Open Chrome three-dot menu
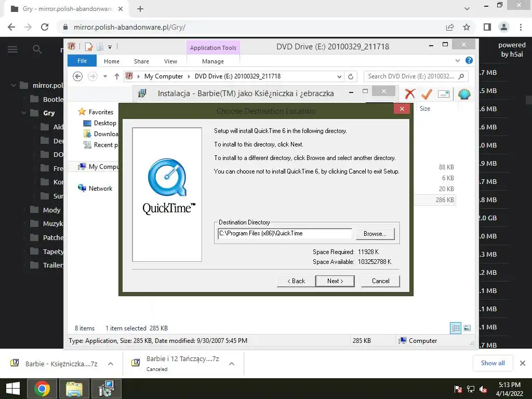The height and width of the screenshot is (399, 532). coord(521,27)
